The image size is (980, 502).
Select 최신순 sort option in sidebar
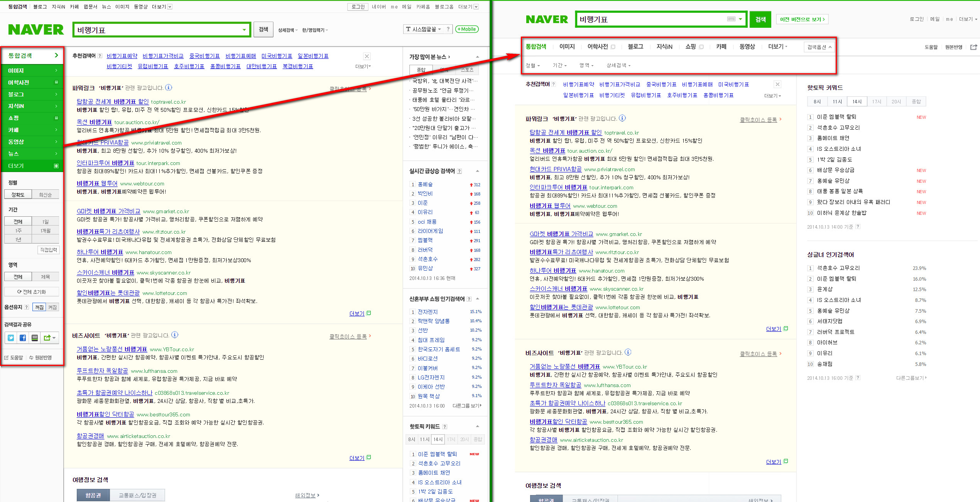[45, 195]
